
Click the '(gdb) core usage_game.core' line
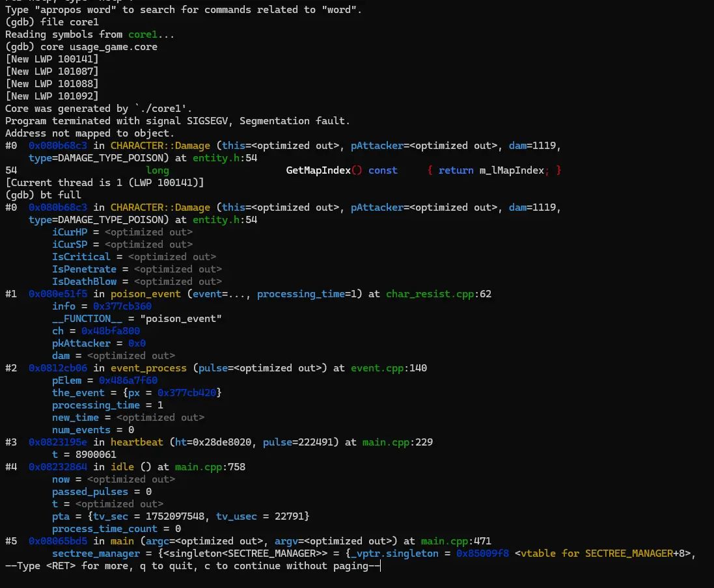coord(81,47)
